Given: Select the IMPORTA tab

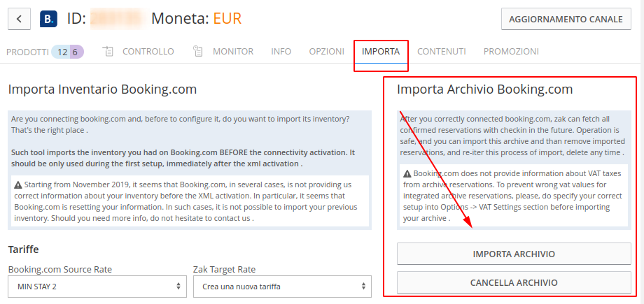Looking at the screenshot, I should point(381,52).
